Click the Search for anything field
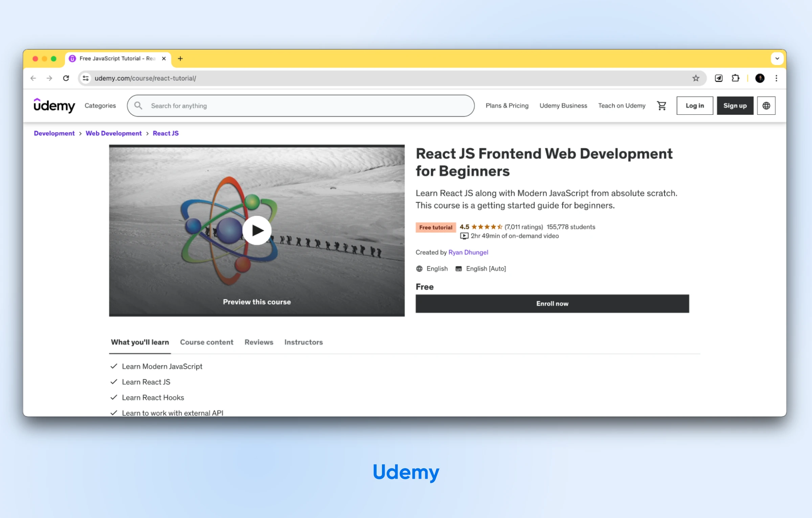Viewport: 812px width, 518px height. [300, 106]
